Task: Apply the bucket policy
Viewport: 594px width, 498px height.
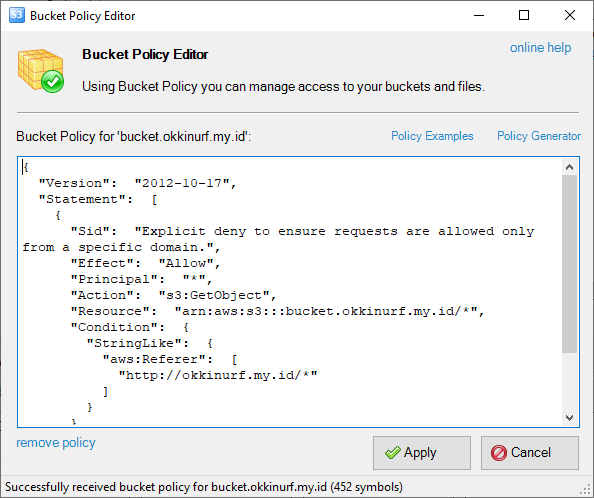Action: tap(422, 453)
